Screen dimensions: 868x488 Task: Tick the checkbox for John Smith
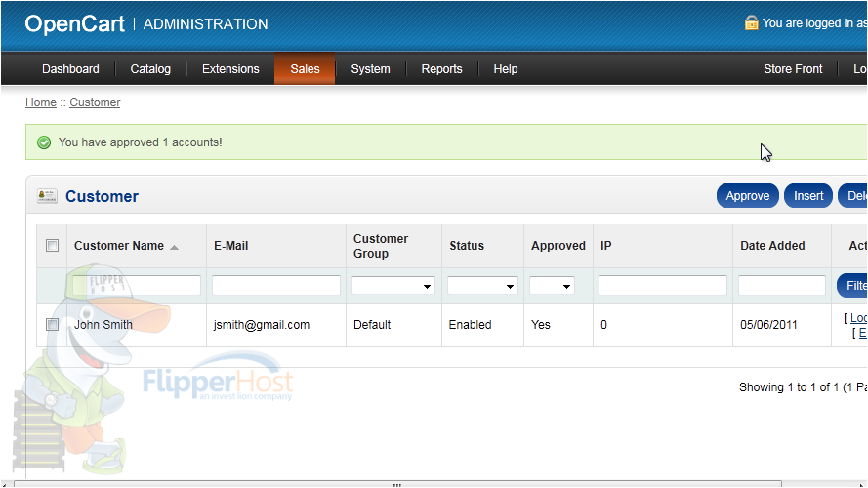pyautogui.click(x=52, y=324)
